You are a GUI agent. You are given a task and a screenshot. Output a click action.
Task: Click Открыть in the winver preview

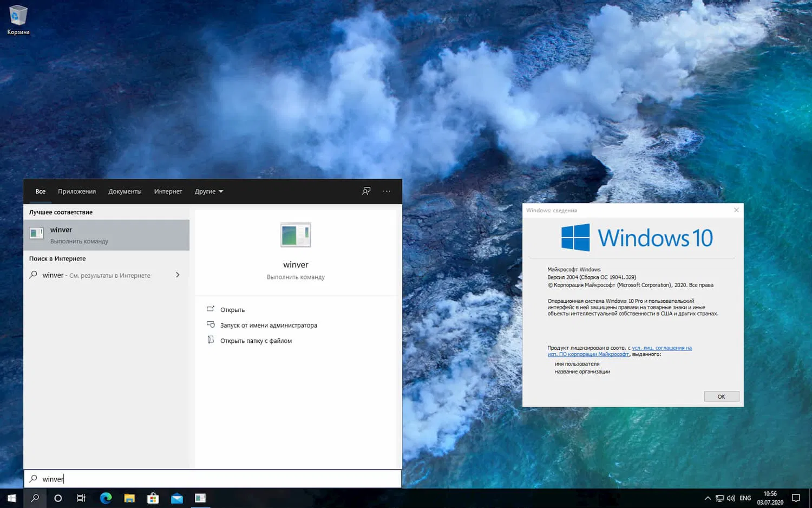click(x=233, y=310)
